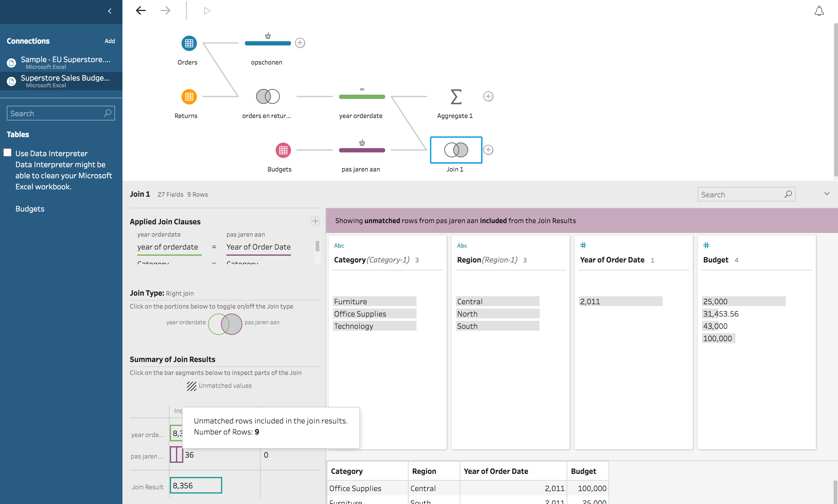The height and width of the screenshot is (504, 838).
Task: Expand the profile pane options chevron
Action: pyautogui.click(x=826, y=194)
